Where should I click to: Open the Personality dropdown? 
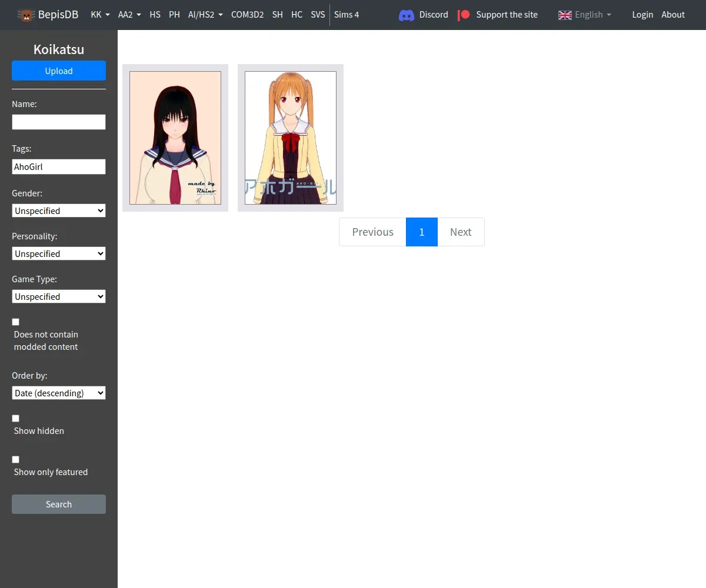click(59, 253)
